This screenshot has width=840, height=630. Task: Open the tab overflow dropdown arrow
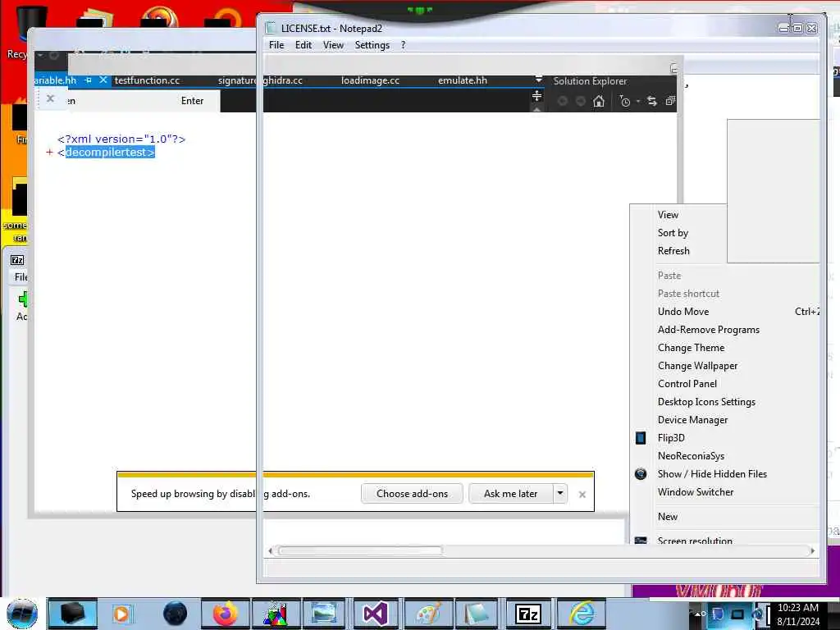click(538, 80)
